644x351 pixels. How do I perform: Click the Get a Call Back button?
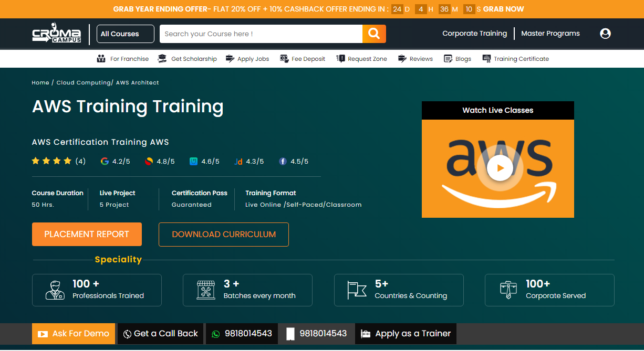tap(160, 334)
